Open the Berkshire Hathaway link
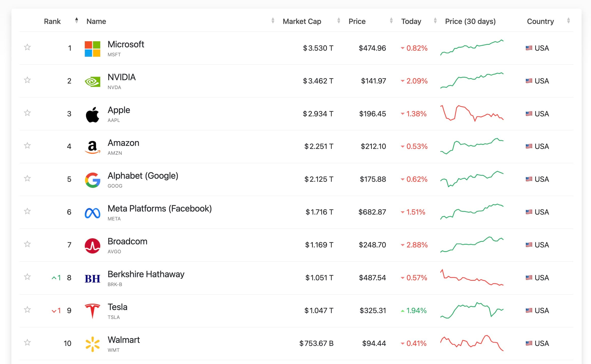 pos(146,274)
